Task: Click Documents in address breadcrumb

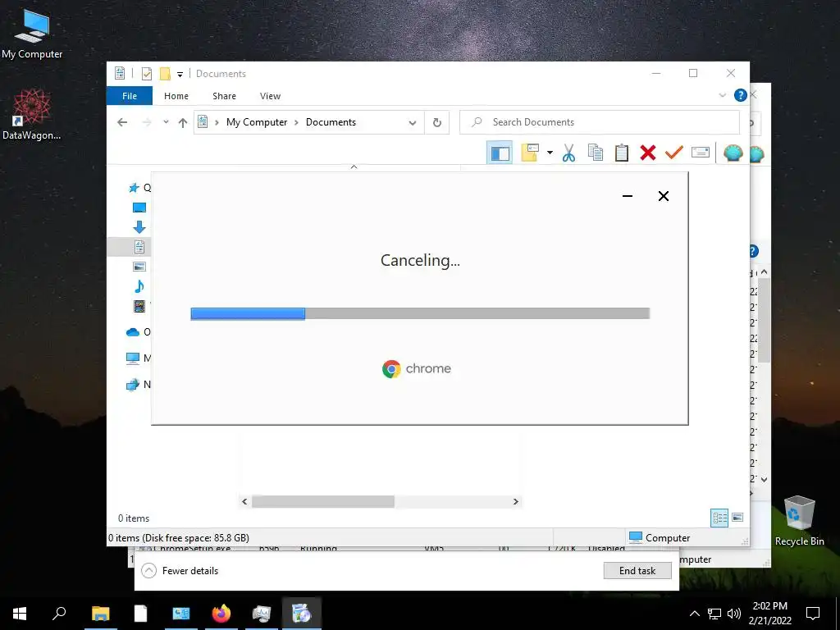Action: (x=331, y=122)
